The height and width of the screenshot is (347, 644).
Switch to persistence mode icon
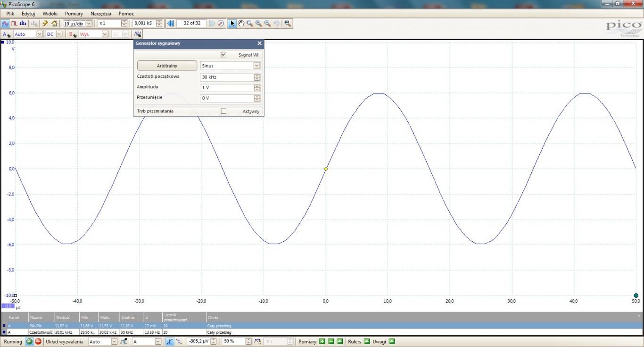click(14, 23)
